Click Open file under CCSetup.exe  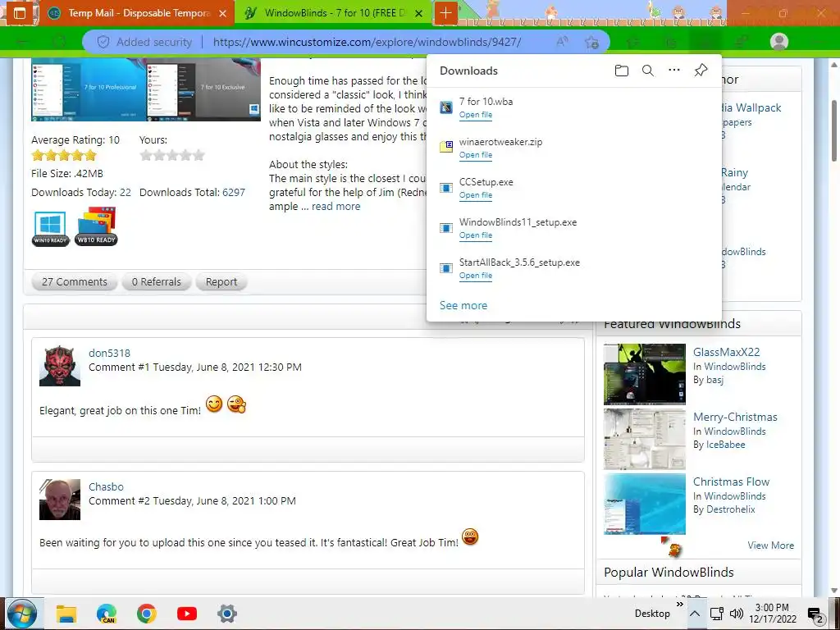click(x=475, y=195)
